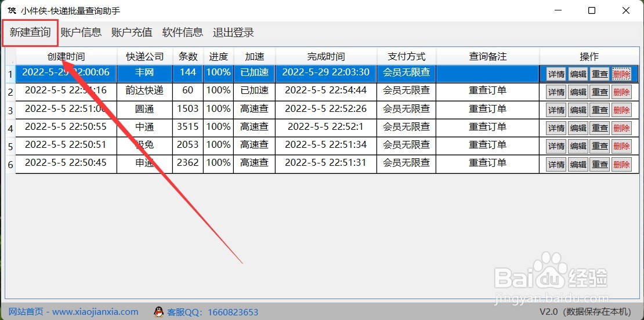Click 重查 on the 申通 row

click(x=600, y=165)
